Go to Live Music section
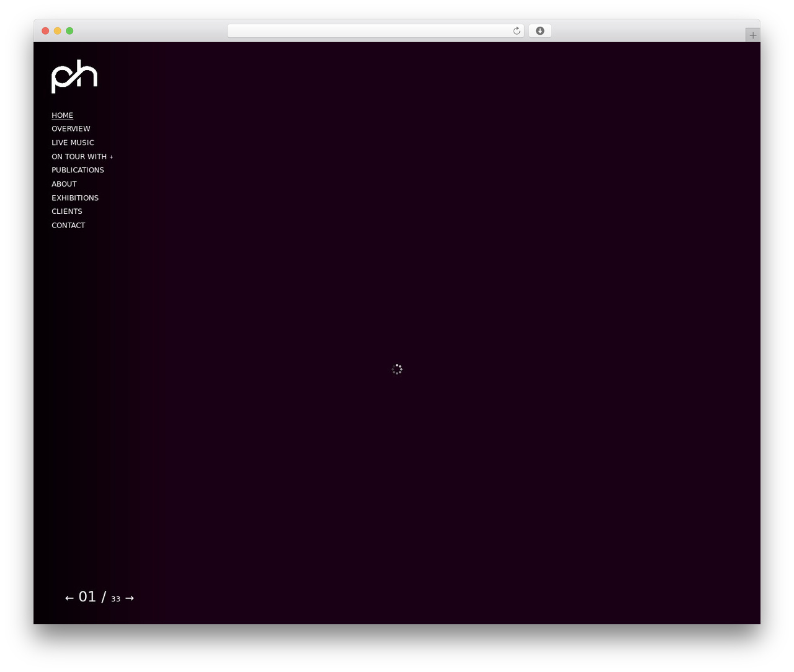 click(x=73, y=143)
